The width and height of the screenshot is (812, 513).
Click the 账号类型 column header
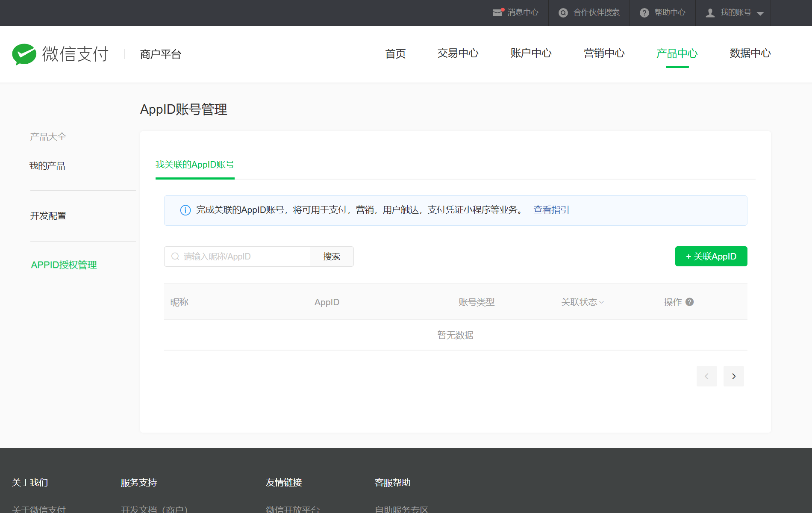477,302
